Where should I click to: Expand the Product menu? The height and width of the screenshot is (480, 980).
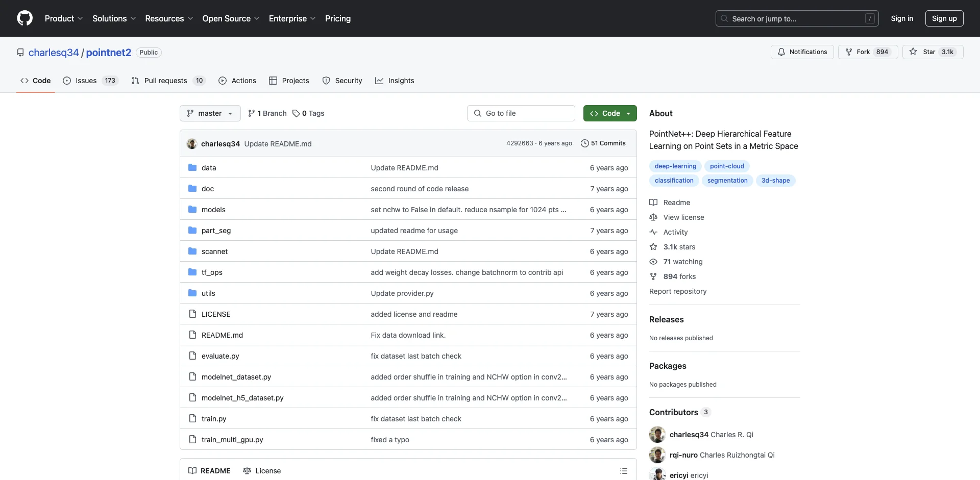click(x=64, y=18)
